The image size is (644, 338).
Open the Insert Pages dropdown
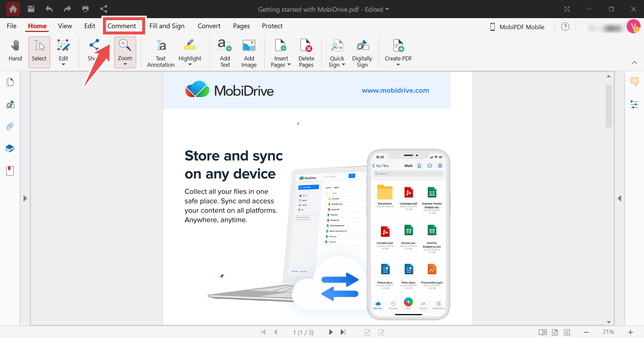289,65
